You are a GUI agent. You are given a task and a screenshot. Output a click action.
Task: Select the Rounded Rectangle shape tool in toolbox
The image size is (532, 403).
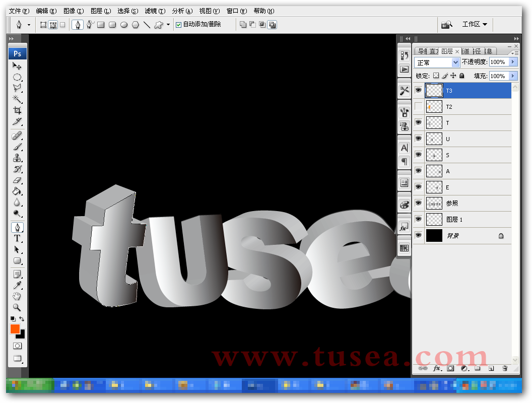pyautogui.click(x=17, y=261)
